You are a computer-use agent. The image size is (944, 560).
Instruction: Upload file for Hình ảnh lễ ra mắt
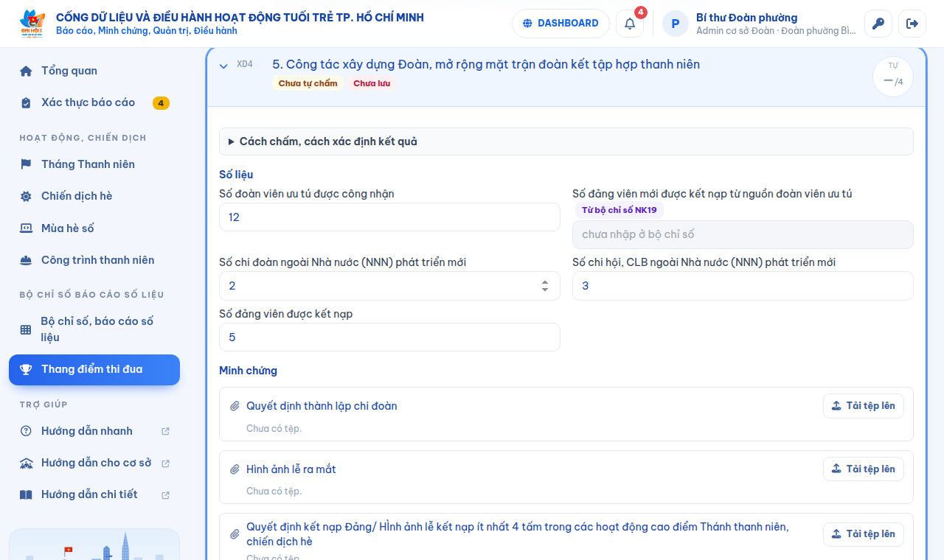[x=864, y=469]
